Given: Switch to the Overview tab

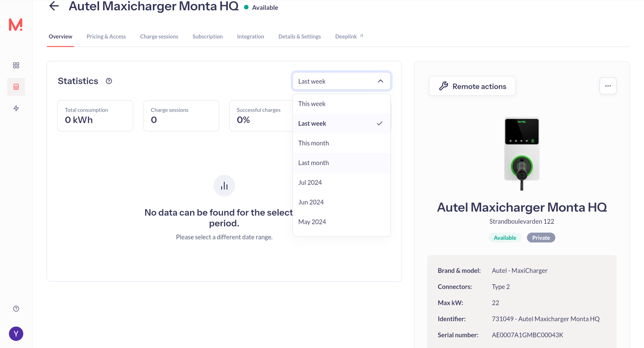Looking at the screenshot, I should (60, 36).
